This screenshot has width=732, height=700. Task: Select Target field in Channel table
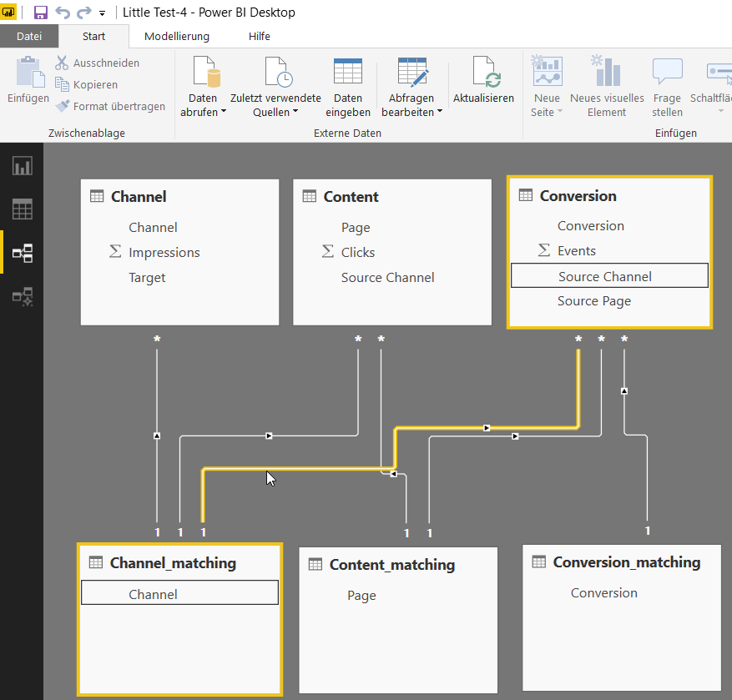[x=147, y=278]
